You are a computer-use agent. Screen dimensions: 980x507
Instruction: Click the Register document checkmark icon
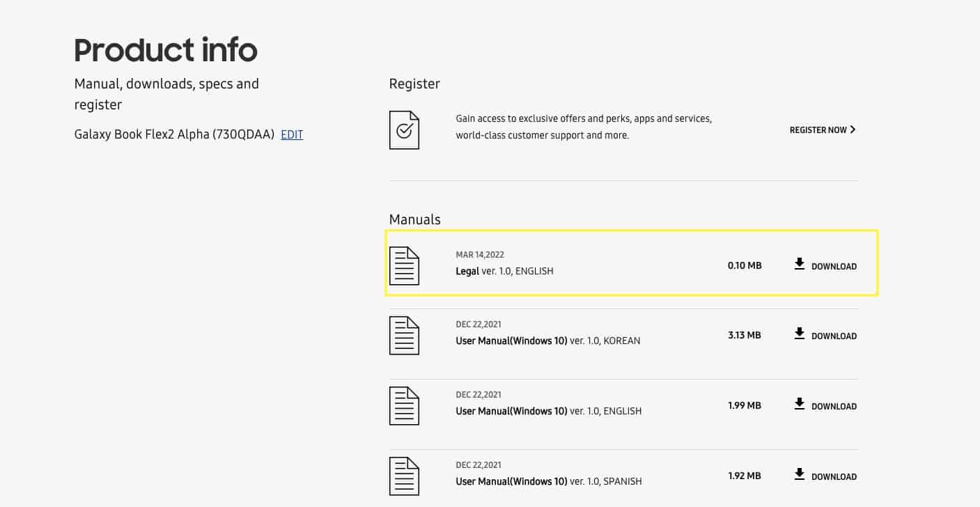(x=404, y=130)
